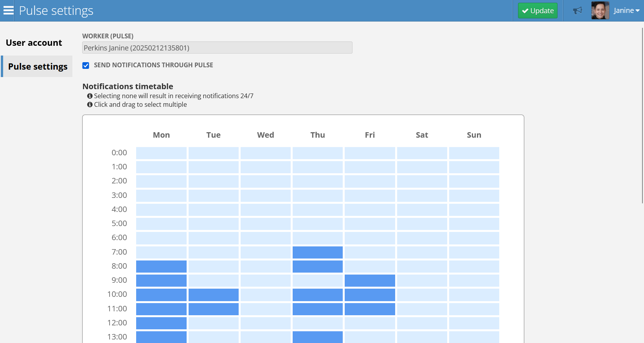The image size is (644, 343).
Task: Open the Janine user dropdown
Action: pos(626,11)
